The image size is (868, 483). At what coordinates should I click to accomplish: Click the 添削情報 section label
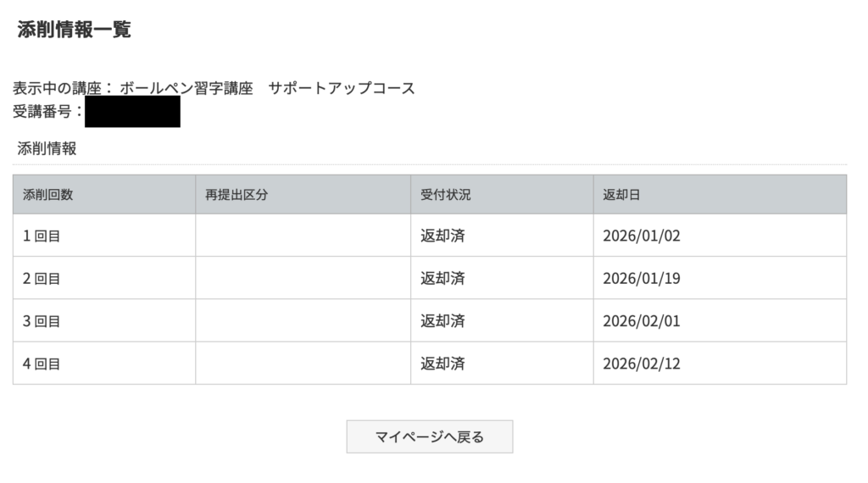coord(47,149)
